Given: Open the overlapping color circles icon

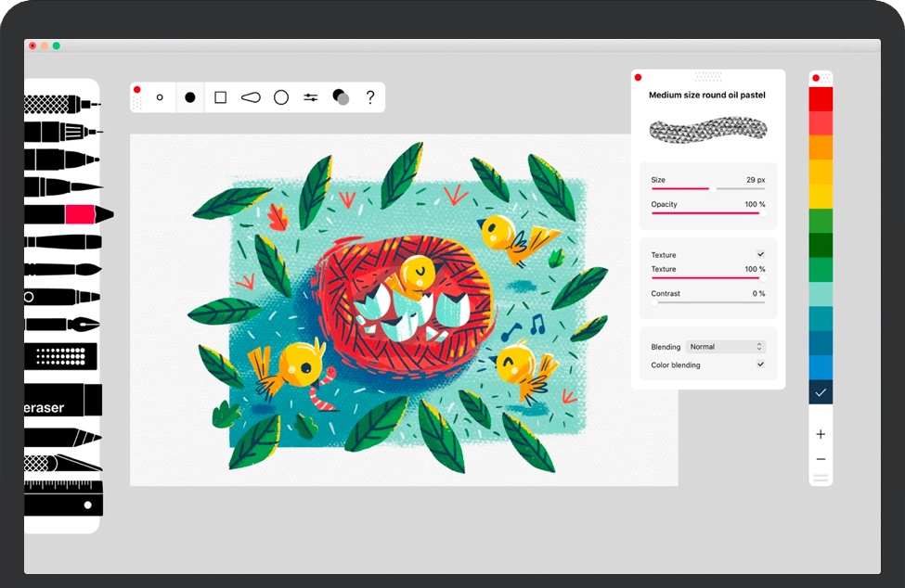Looking at the screenshot, I should (x=341, y=97).
